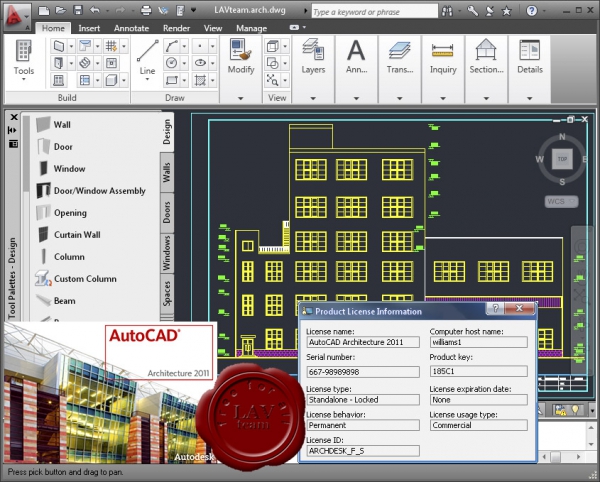Click the keyword search input field
Screen dimensions: 600x482
(375, 11)
